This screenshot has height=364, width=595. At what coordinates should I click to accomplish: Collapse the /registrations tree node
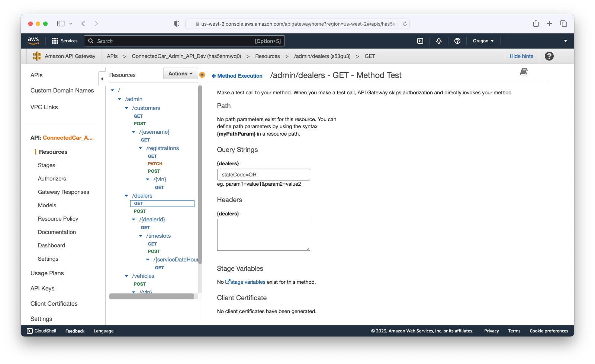click(141, 148)
